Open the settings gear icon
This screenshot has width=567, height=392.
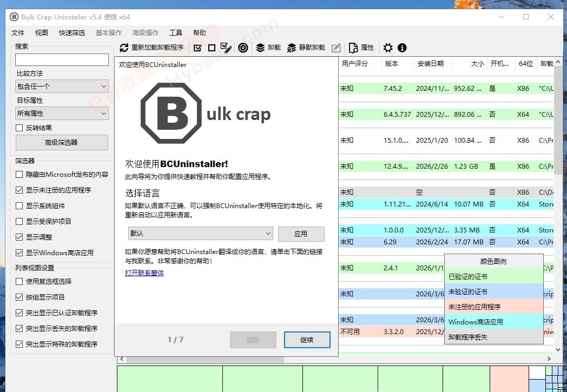(388, 48)
